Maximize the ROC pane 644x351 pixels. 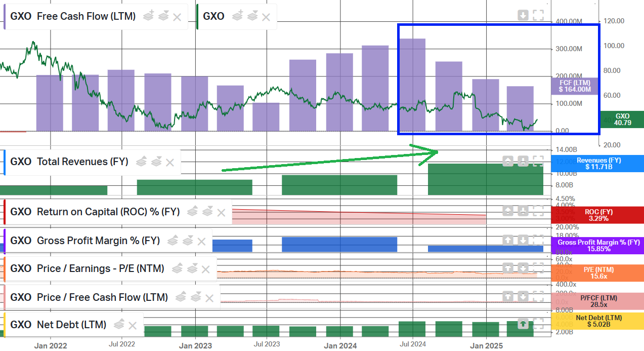[x=538, y=211]
